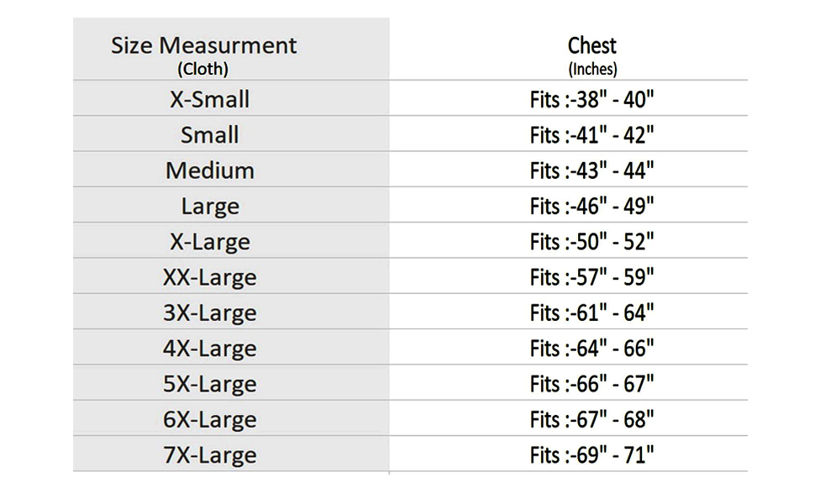Select the Large size cell
Screen dimensions: 815x504
(x=210, y=206)
